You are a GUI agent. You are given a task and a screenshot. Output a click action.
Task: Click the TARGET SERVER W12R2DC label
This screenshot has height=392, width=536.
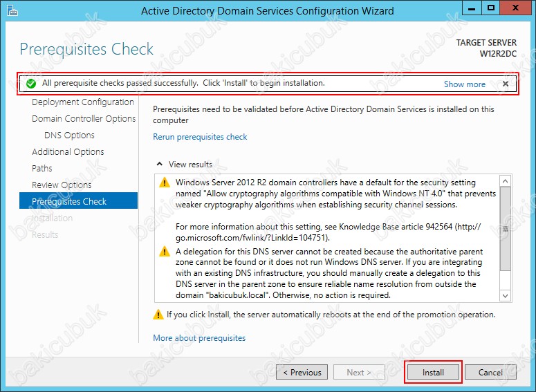pos(486,48)
